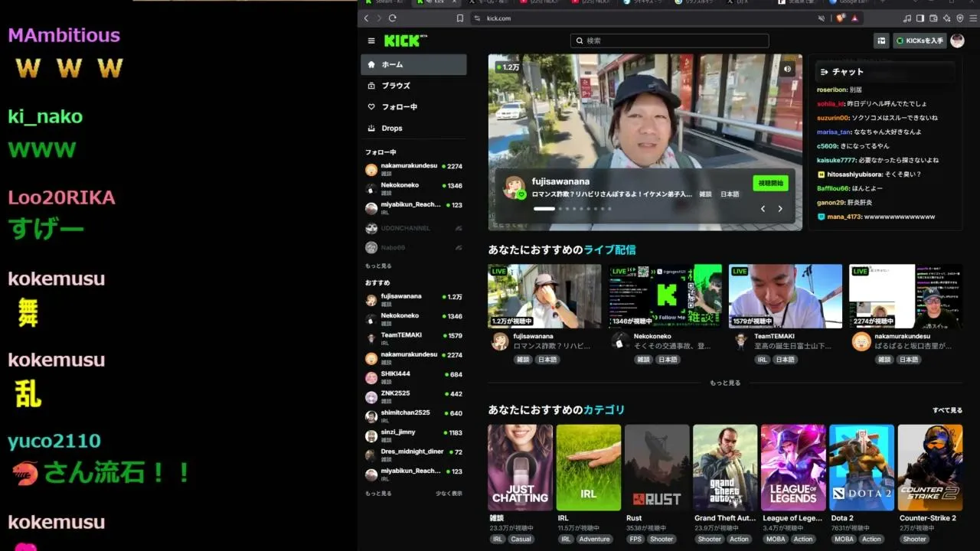The height and width of the screenshot is (551, 980).
Task: Click sinzi_jimny avatar in recommended sidebar
Action: coord(371,436)
